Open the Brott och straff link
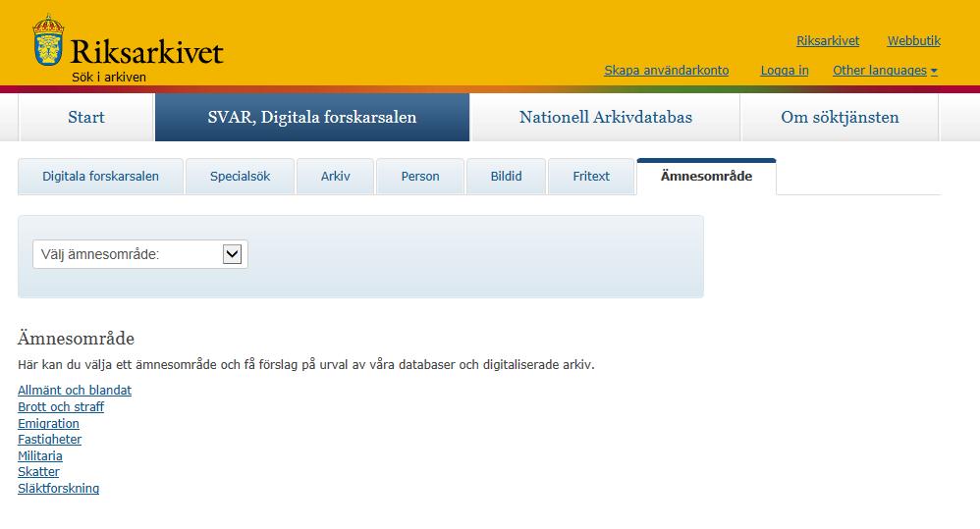This screenshot has height=529, width=980. click(61, 406)
